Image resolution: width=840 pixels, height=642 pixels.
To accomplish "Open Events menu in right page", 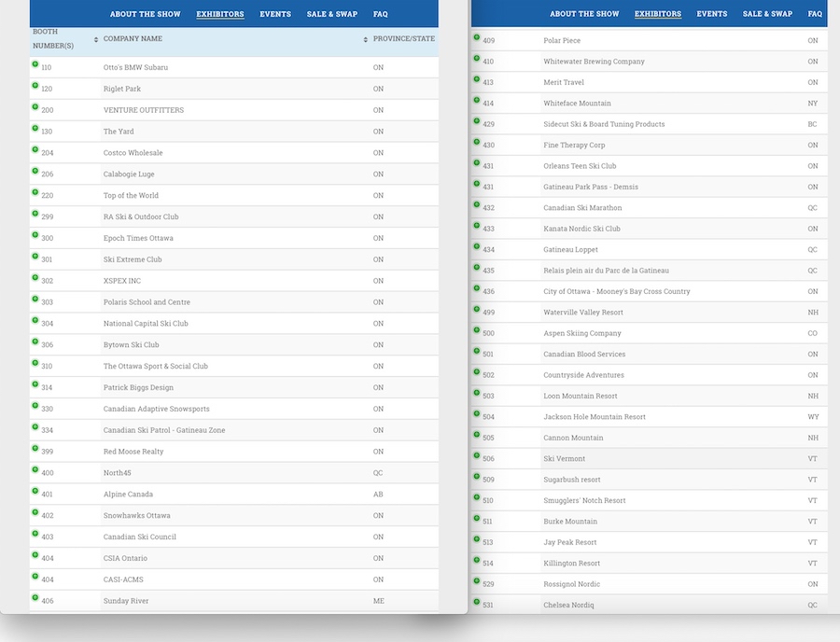I will click(712, 13).
